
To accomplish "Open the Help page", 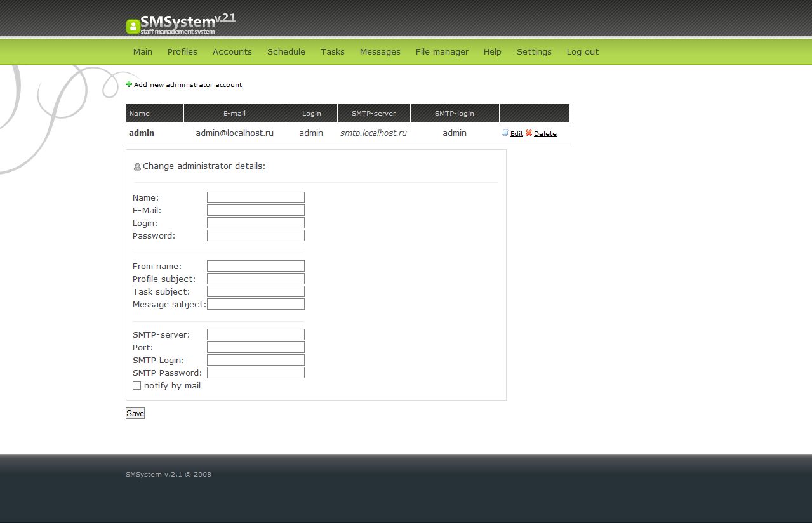I will point(493,52).
